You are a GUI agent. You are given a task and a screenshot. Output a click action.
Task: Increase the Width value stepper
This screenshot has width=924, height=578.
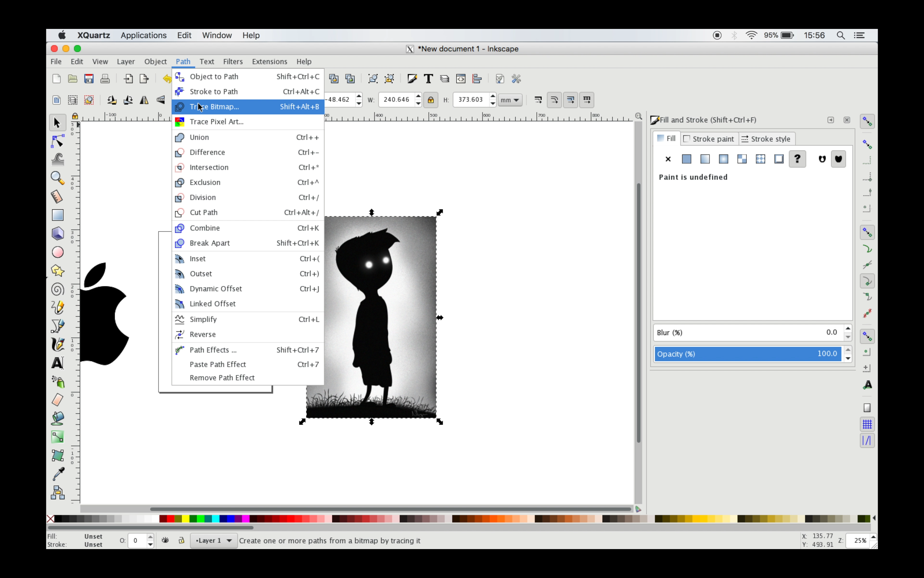pos(418,96)
